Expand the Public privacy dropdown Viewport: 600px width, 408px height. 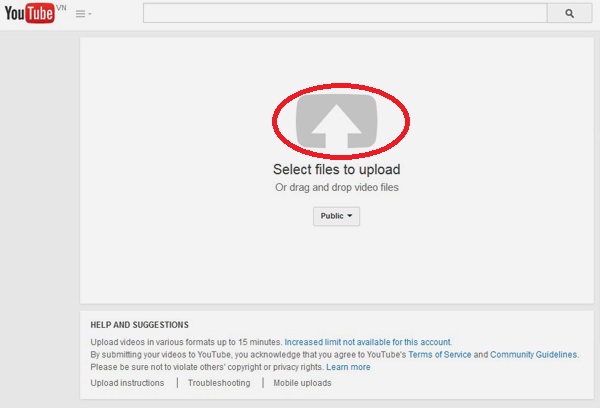[x=336, y=216]
